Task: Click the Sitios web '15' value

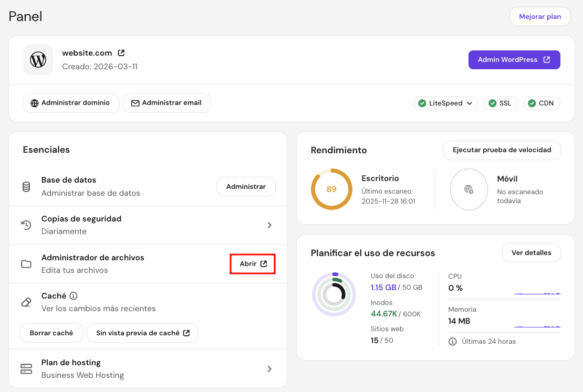Action: point(374,341)
